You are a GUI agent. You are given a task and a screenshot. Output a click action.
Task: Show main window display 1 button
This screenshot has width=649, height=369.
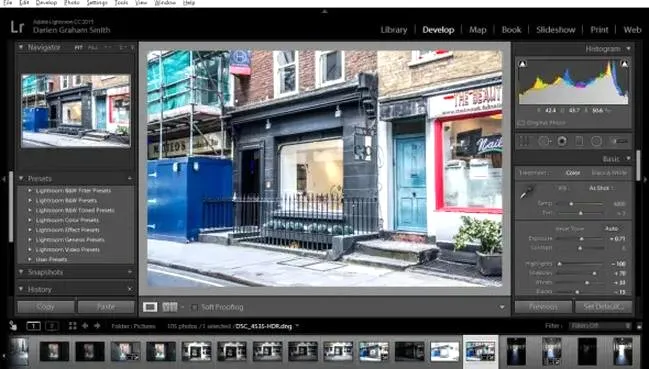point(33,326)
